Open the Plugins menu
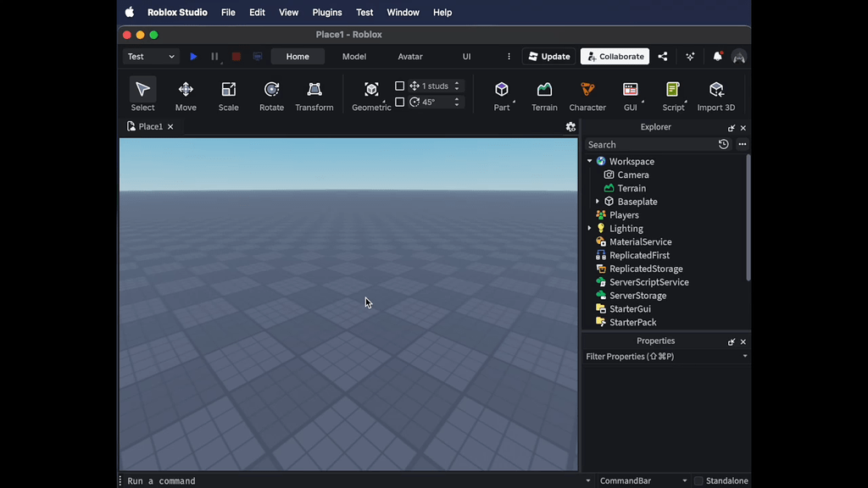Image resolution: width=868 pixels, height=488 pixels. (x=326, y=12)
